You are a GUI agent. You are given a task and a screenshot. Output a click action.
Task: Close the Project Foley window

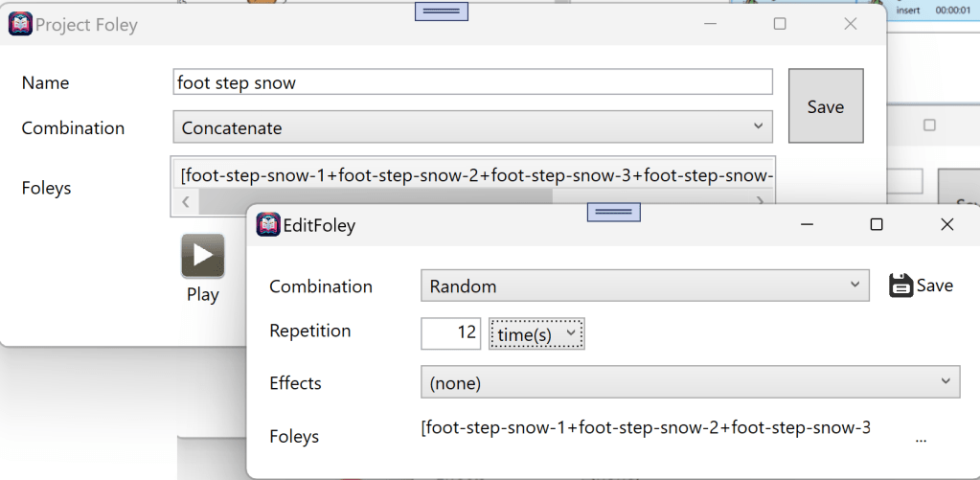[x=850, y=25]
